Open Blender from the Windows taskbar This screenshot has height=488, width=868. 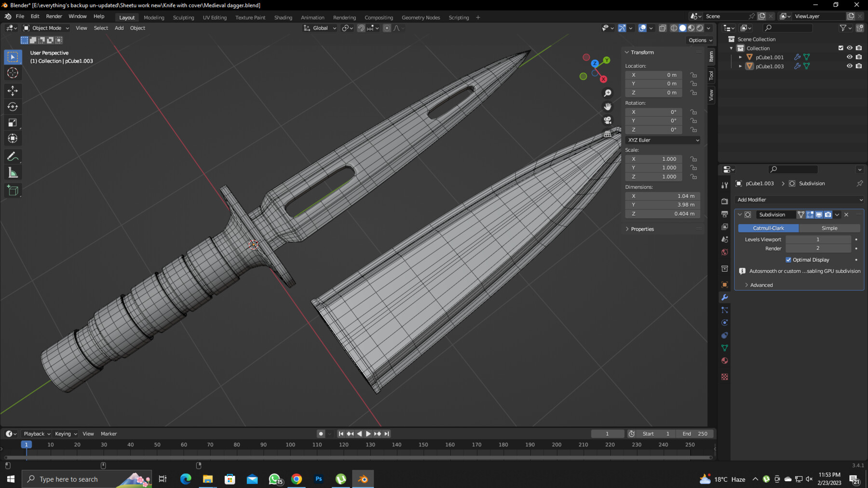(363, 478)
